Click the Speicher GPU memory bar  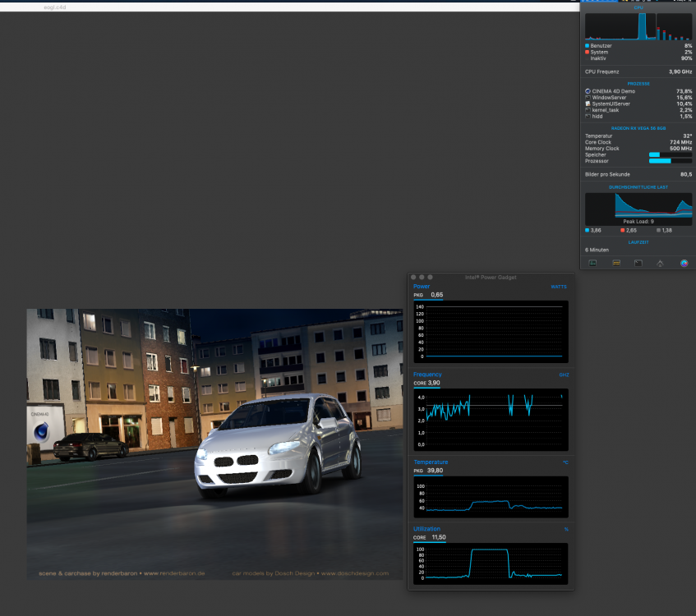tap(671, 154)
